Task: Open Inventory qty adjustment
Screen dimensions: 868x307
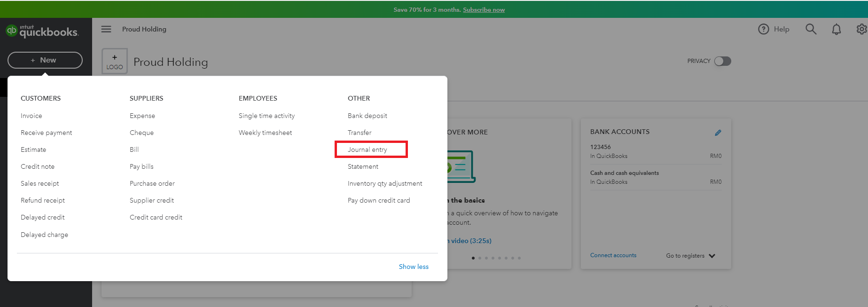Action: 385,183
